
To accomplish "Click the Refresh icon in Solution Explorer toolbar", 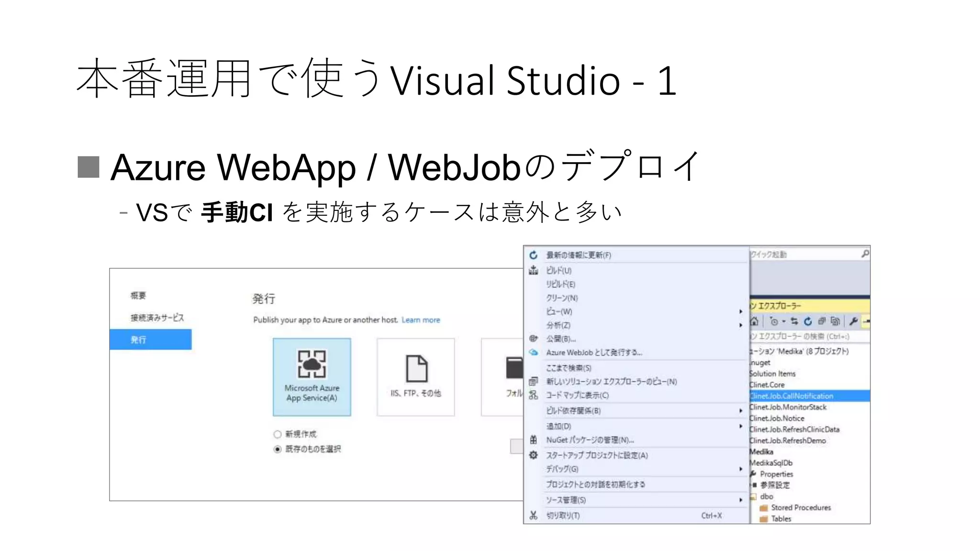I will point(808,321).
